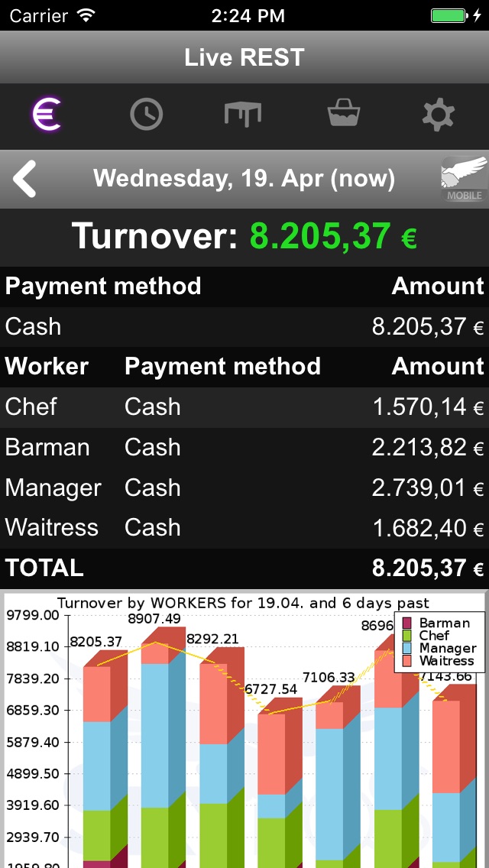The width and height of the screenshot is (489, 868).
Task: Open the clock history tab
Action: [146, 115]
